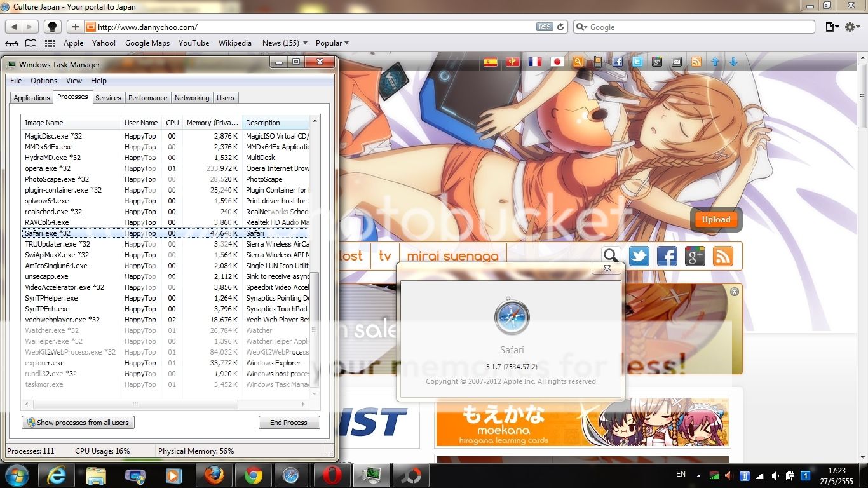Expand the Popular bookmarks folder
Image resolution: width=868 pixels, height=488 pixels.
pos(332,43)
